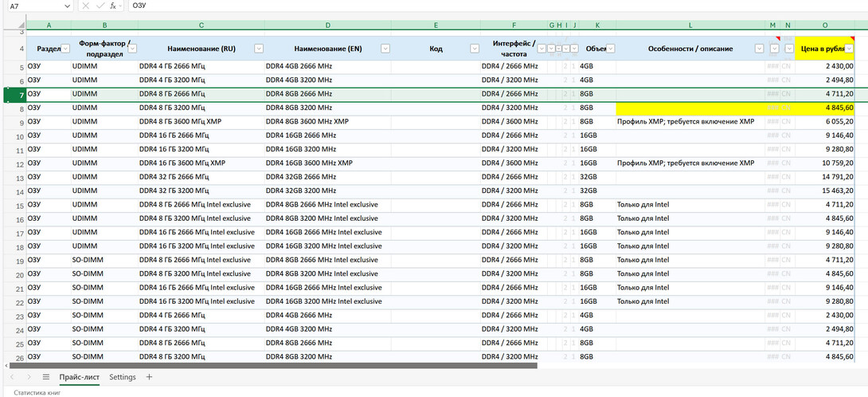
Task: Select the Прайс-лист sheet tab
Action: pos(79,377)
